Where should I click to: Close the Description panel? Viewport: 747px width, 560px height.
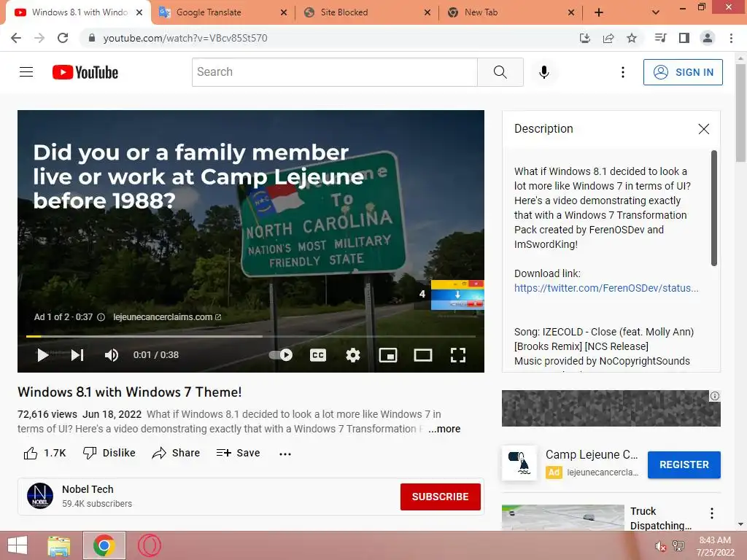point(704,129)
